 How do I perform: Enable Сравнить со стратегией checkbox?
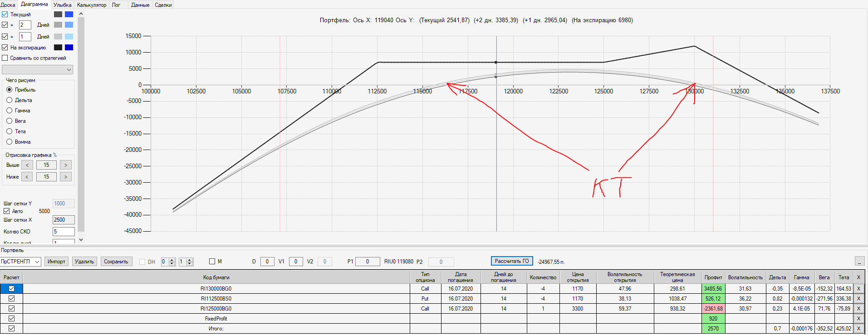pos(5,58)
